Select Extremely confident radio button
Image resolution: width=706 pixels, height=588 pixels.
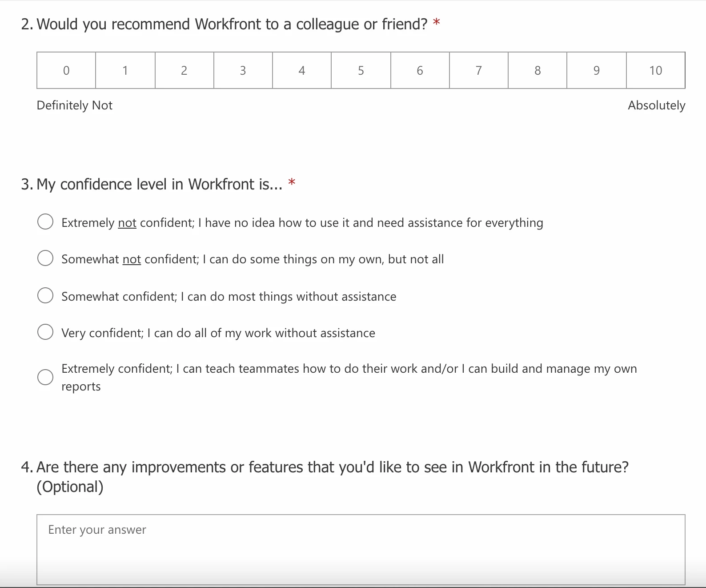pos(45,377)
